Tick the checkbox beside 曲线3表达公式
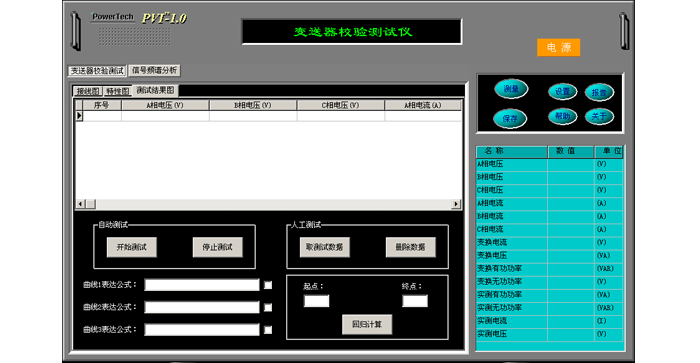The image size is (700, 363). 268,330
